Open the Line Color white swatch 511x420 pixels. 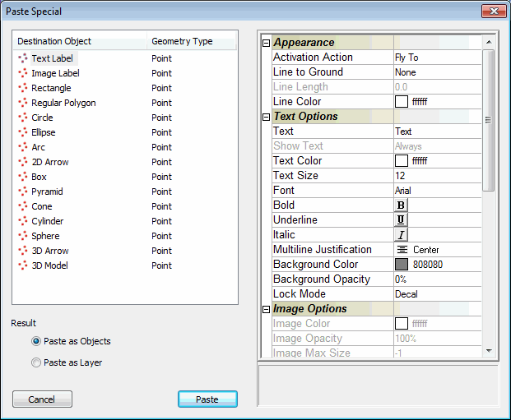(402, 102)
